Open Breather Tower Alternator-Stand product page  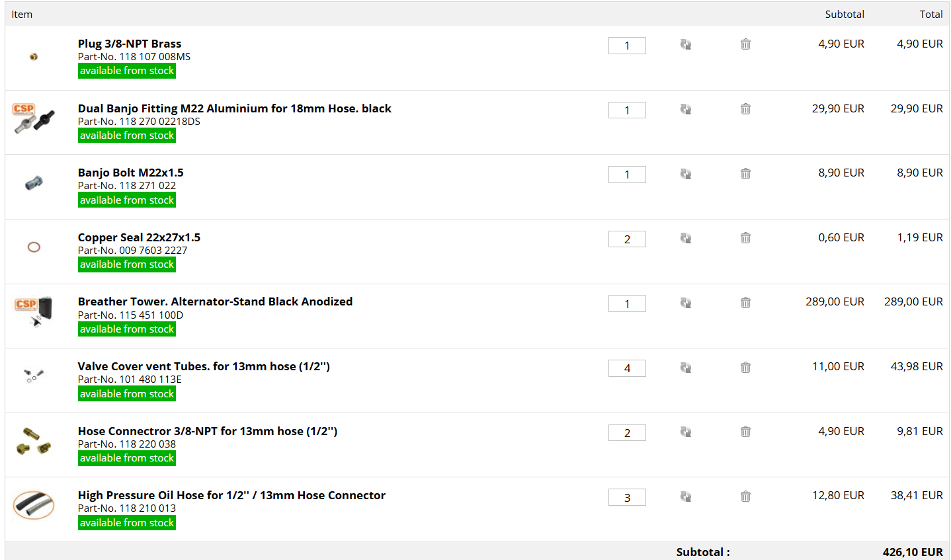pos(215,301)
